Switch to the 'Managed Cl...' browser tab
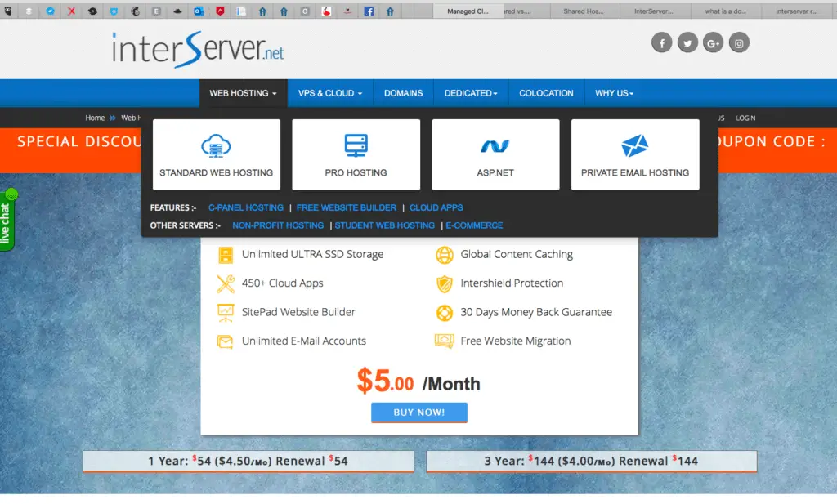This screenshot has width=837, height=504. [x=468, y=11]
